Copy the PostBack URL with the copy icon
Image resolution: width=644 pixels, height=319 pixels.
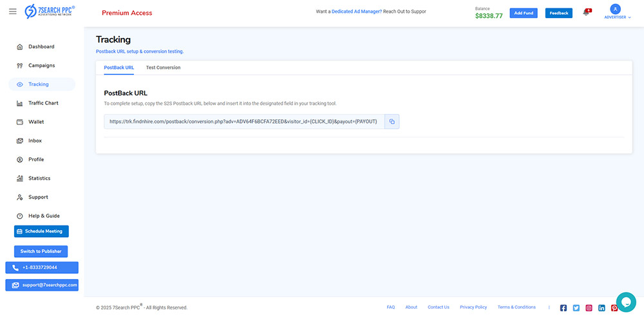click(392, 121)
